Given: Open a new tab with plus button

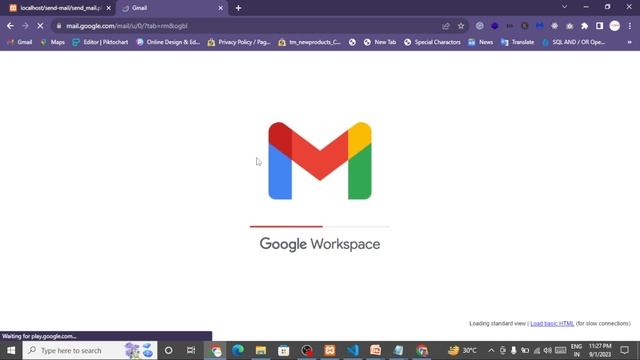Looking at the screenshot, I should (x=238, y=8).
